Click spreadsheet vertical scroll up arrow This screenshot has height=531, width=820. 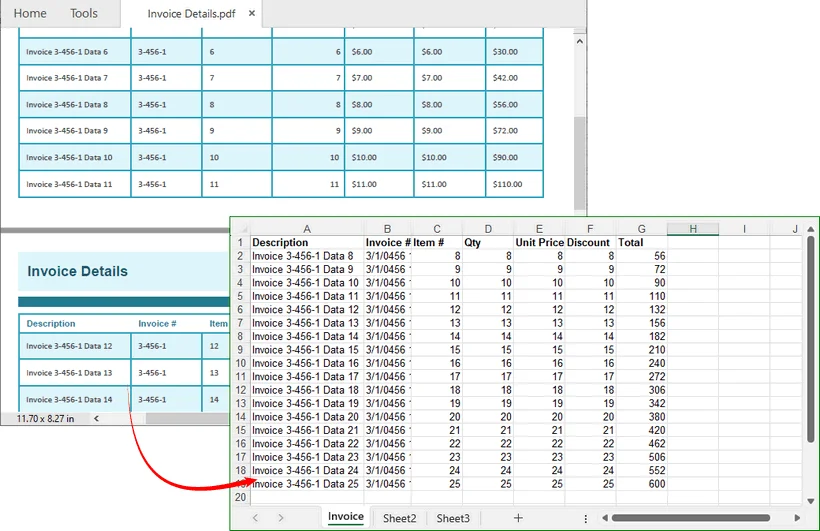tap(811, 229)
